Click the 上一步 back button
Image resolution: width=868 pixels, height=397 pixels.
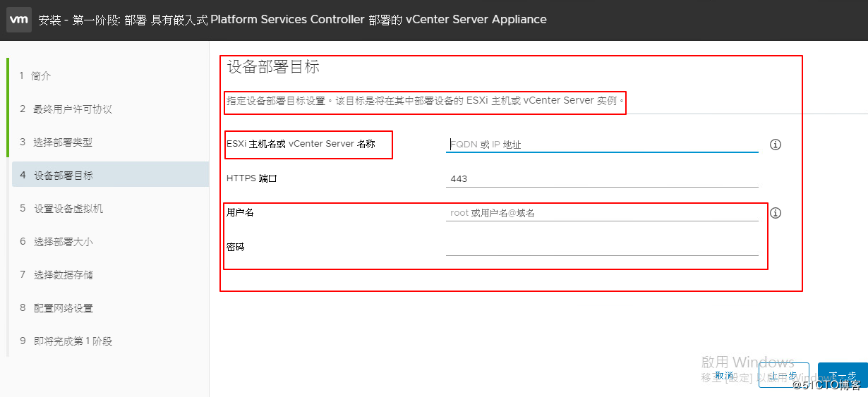pyautogui.click(x=783, y=375)
